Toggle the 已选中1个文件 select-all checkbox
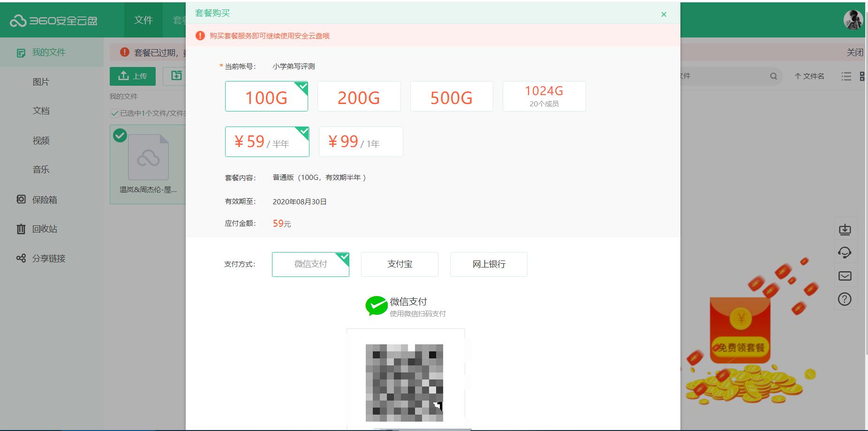Image resolution: width=868 pixels, height=431 pixels. click(114, 113)
